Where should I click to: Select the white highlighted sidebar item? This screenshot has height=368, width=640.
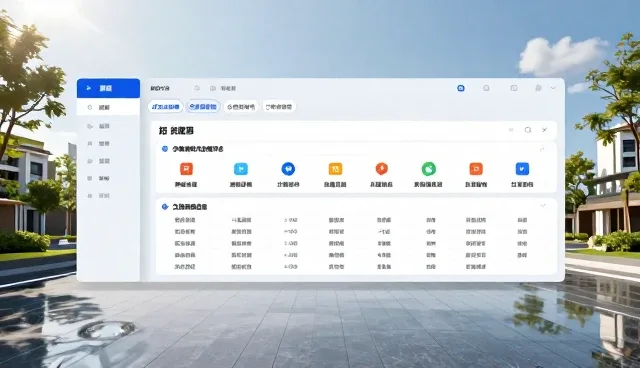point(108,107)
